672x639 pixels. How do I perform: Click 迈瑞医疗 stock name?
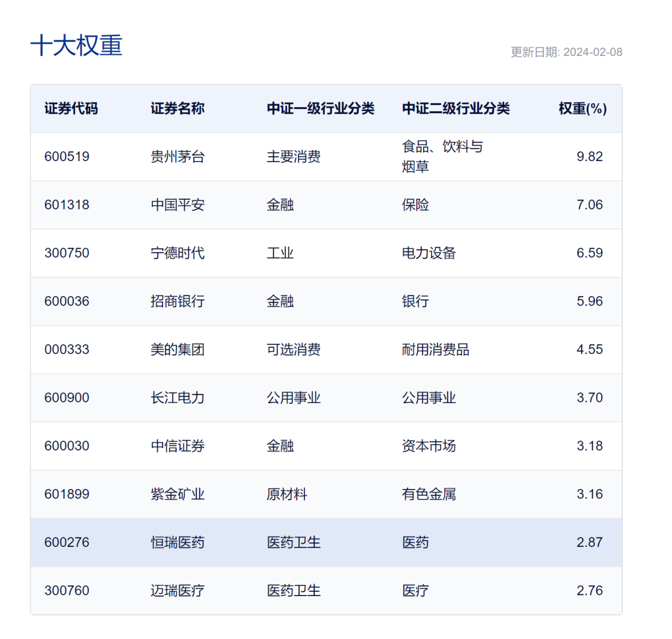click(177, 590)
